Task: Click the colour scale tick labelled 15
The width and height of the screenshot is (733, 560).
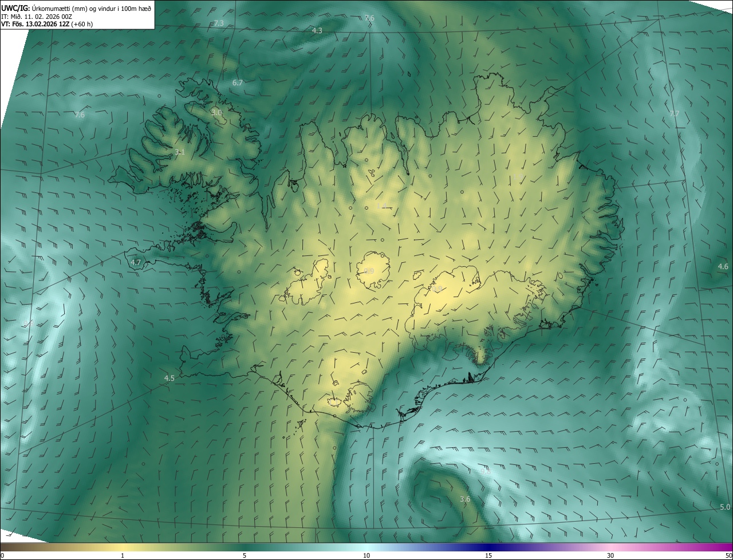Action: point(488,555)
